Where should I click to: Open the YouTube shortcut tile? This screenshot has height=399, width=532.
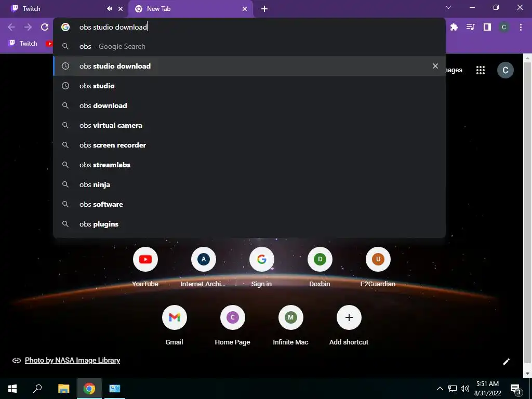(x=145, y=268)
